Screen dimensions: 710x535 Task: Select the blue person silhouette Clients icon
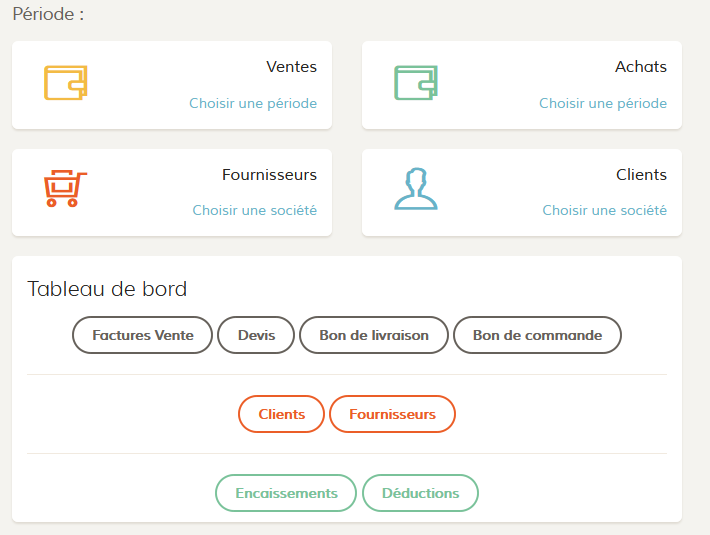[x=416, y=189]
